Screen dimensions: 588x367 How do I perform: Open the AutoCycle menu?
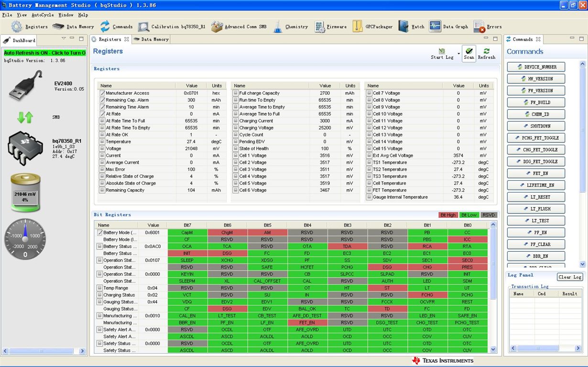coord(43,15)
